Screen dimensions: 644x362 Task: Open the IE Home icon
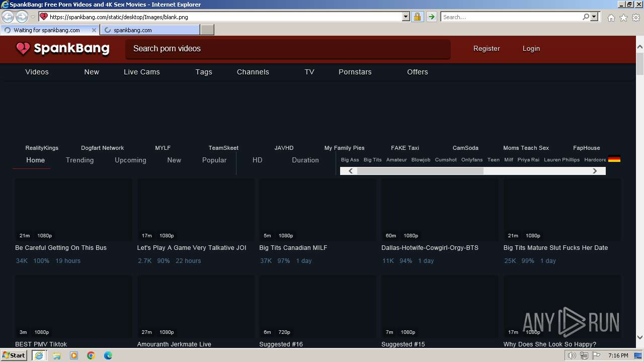[611, 18]
